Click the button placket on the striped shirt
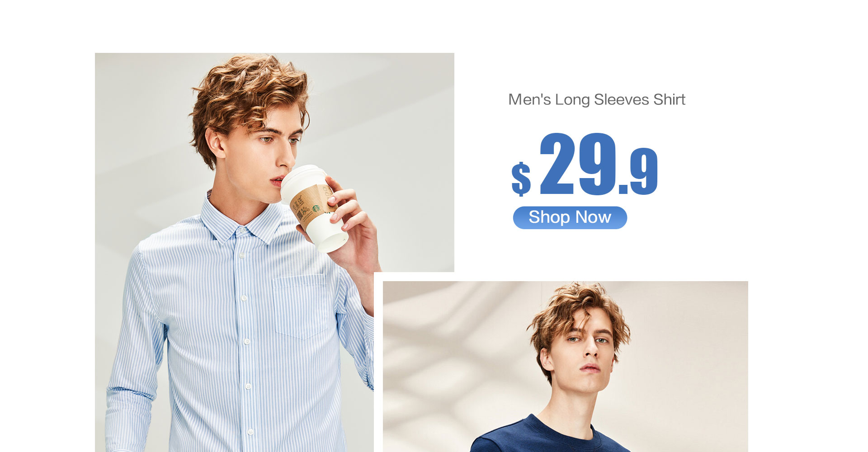The image size is (868, 452). point(244,344)
